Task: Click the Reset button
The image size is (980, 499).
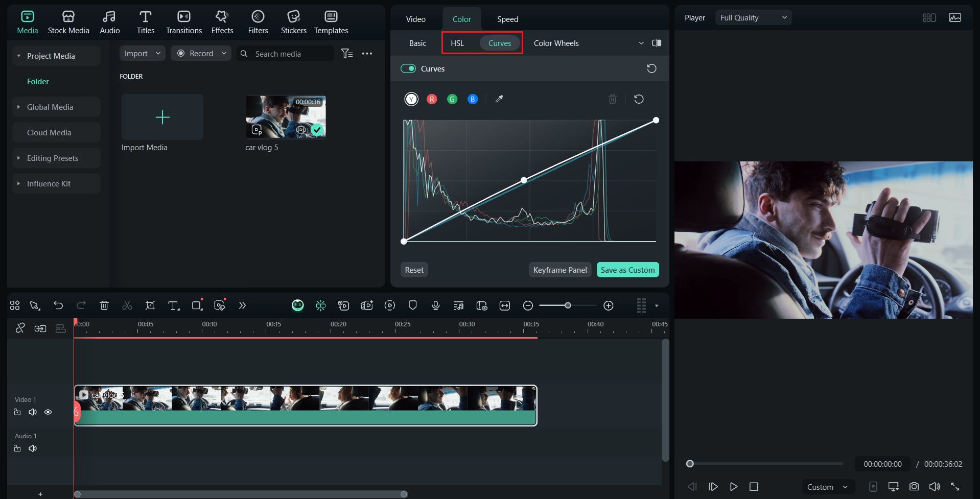Action: (x=414, y=270)
